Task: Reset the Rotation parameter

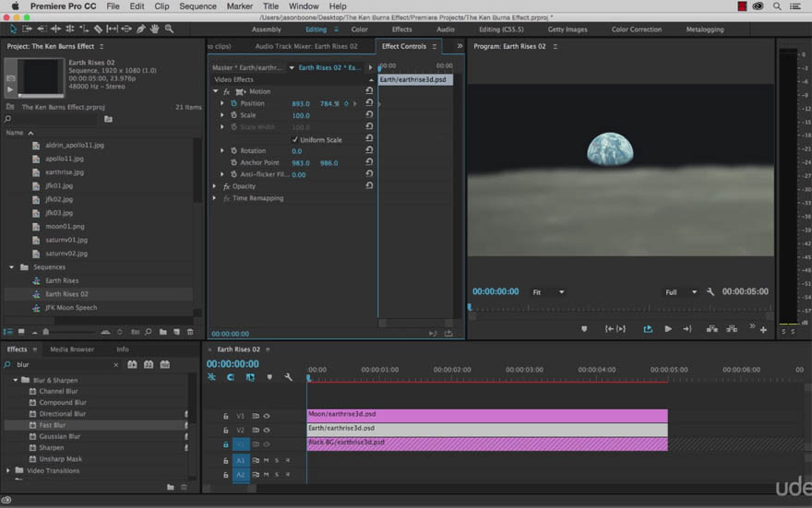Action: point(369,150)
